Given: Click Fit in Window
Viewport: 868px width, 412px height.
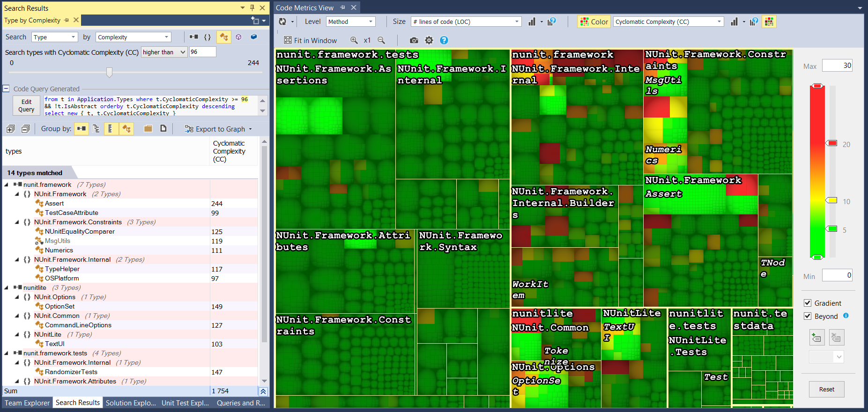Looking at the screenshot, I should [x=311, y=40].
